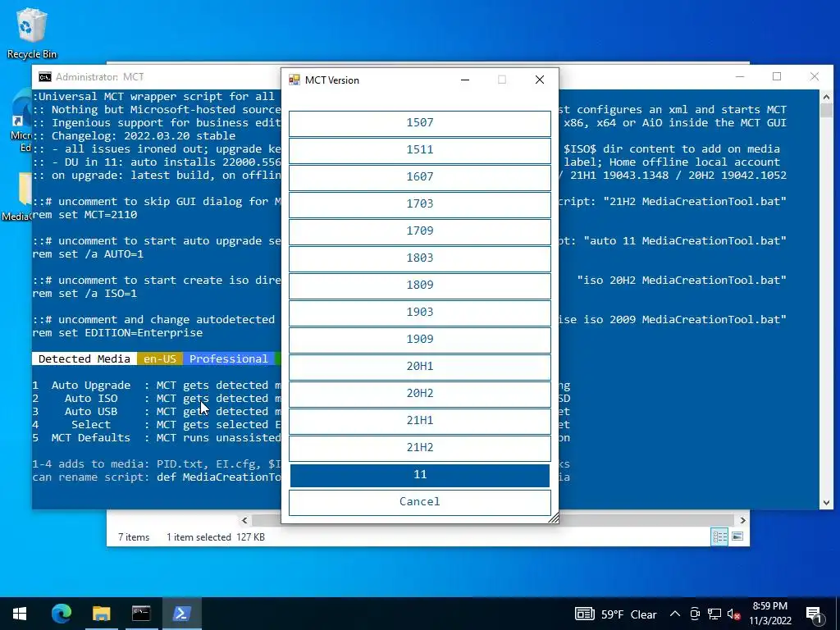The image size is (840, 630).
Task: Click the Meet Now tray icon
Action: tap(695, 614)
